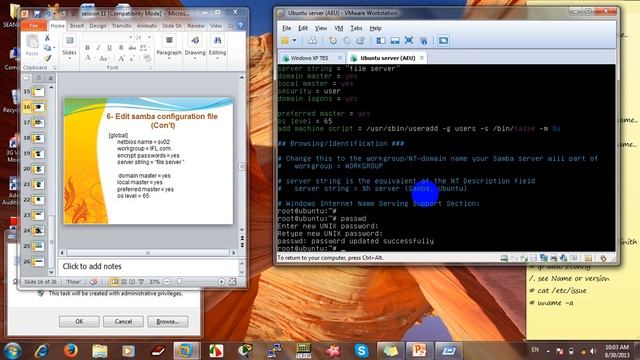The image size is (640, 360).
Task: Select slide 20 thumbnail
Action: [x=38, y=169]
